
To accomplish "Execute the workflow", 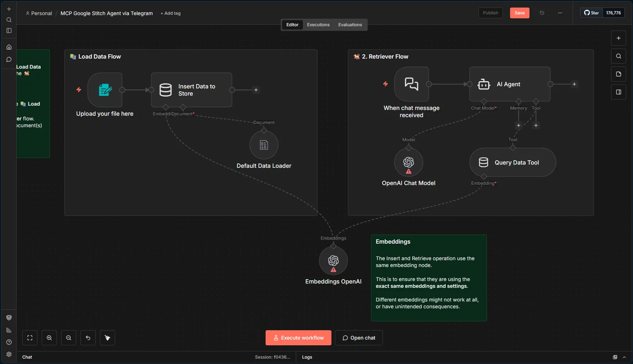I will [298, 338].
